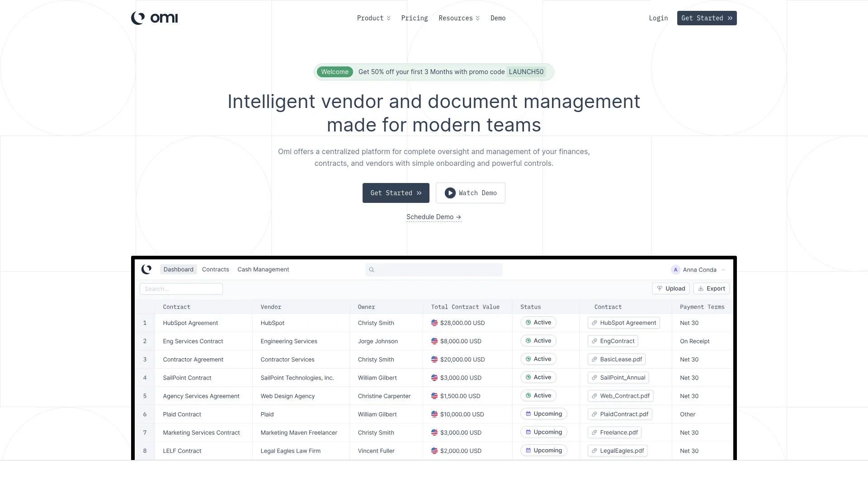Screen dimensions: 868x488
Task: Expand the Product dropdown menu
Action: pos(373,18)
